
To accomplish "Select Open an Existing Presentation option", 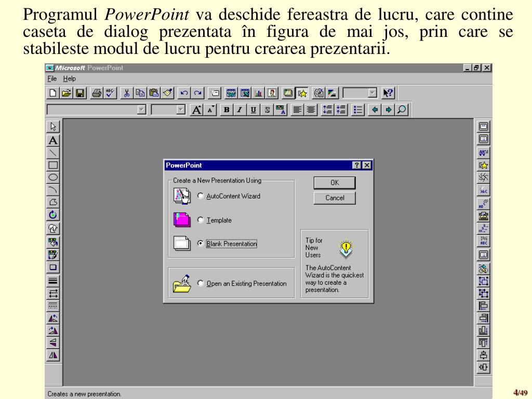I will click(201, 283).
